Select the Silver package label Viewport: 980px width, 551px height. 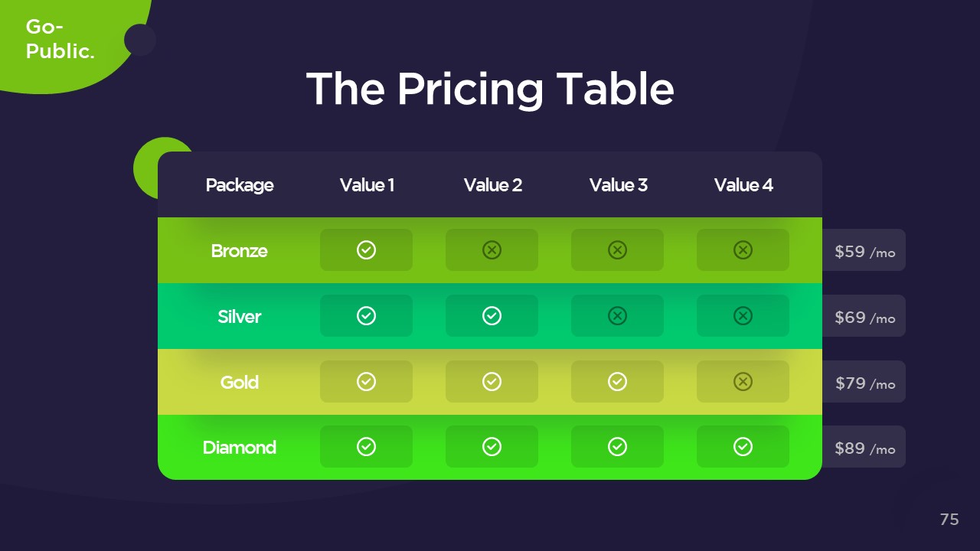(240, 317)
